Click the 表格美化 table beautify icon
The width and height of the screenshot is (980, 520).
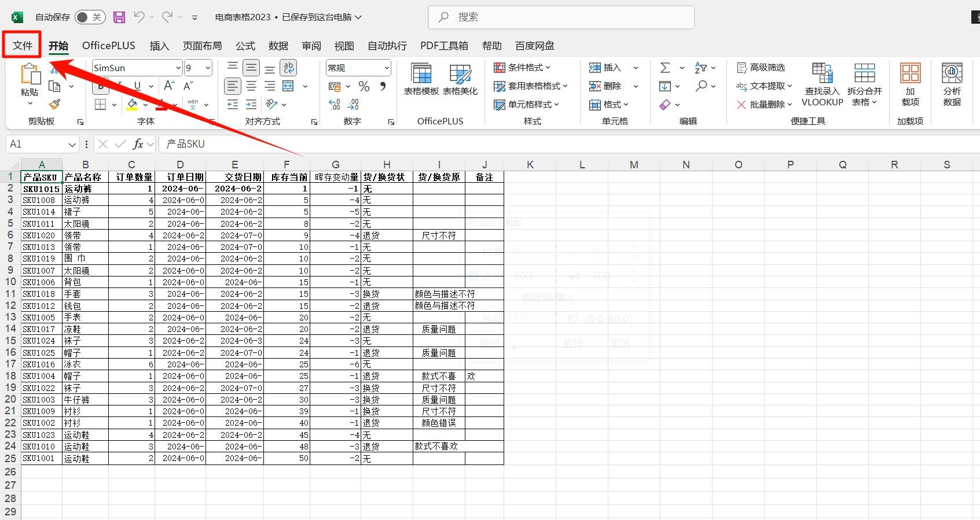pyautogui.click(x=460, y=80)
